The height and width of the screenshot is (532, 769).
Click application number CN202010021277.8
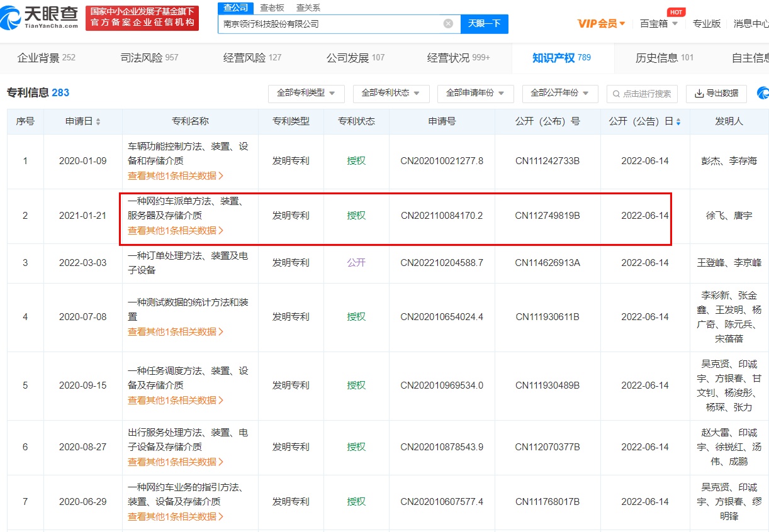[442, 161]
